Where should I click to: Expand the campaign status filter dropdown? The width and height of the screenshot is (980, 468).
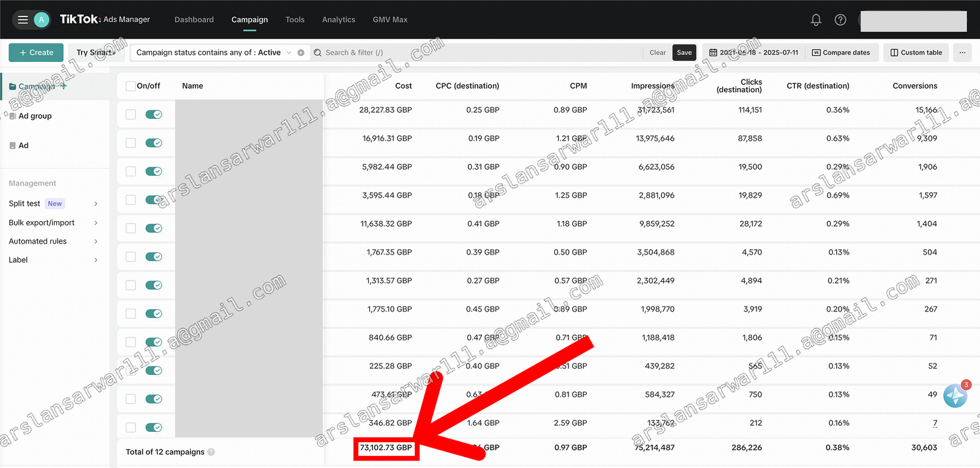288,53
